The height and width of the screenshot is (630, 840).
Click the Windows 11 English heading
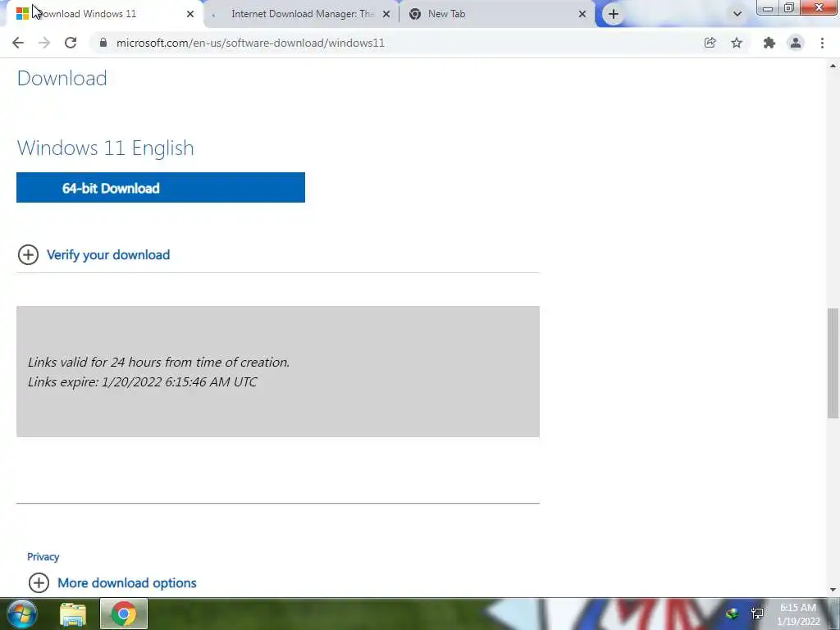click(x=106, y=148)
